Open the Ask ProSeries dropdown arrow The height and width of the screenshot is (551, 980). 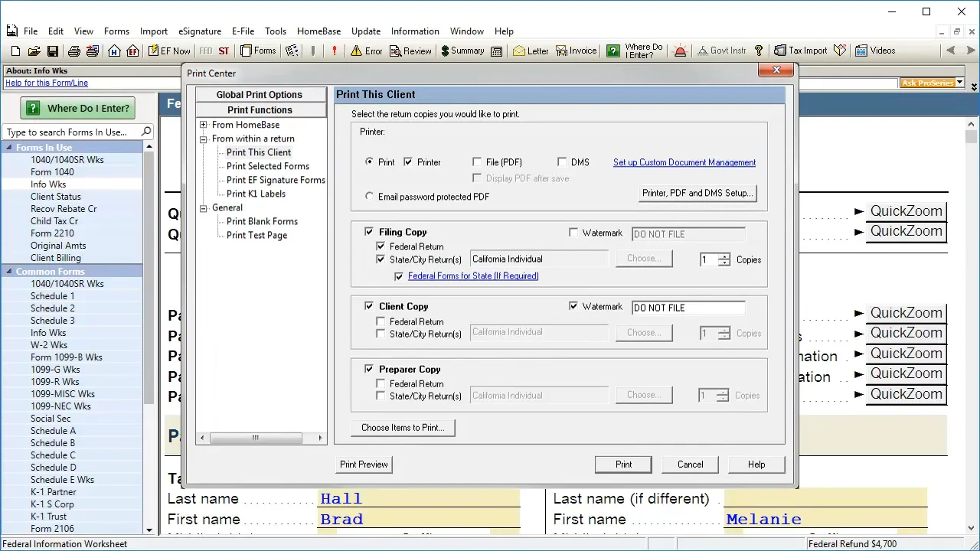[959, 83]
